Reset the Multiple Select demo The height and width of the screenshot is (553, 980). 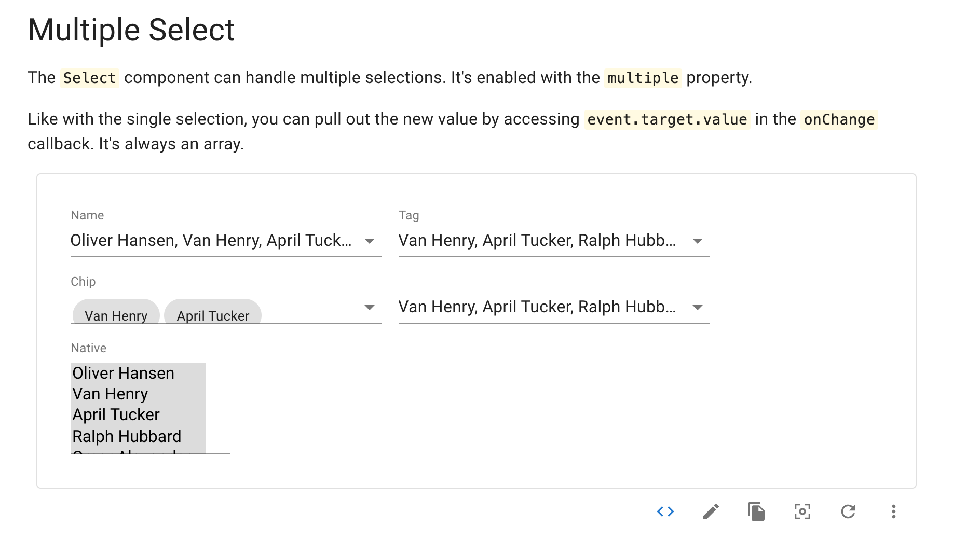click(x=848, y=512)
